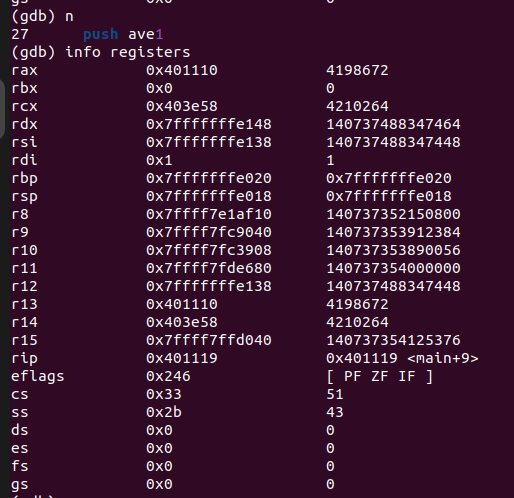Select the rsi decimal value 140737488347448
The height and width of the screenshot is (498, 514).
click(393, 142)
